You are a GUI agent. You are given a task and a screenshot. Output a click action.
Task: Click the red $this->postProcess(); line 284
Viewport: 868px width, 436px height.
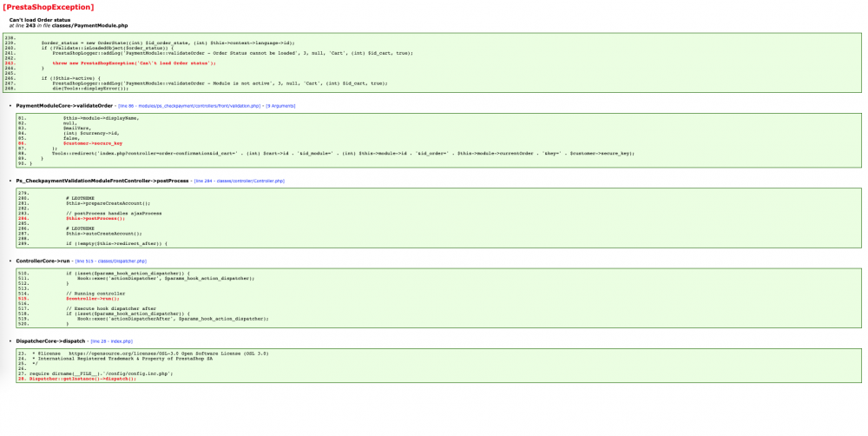[x=95, y=218]
